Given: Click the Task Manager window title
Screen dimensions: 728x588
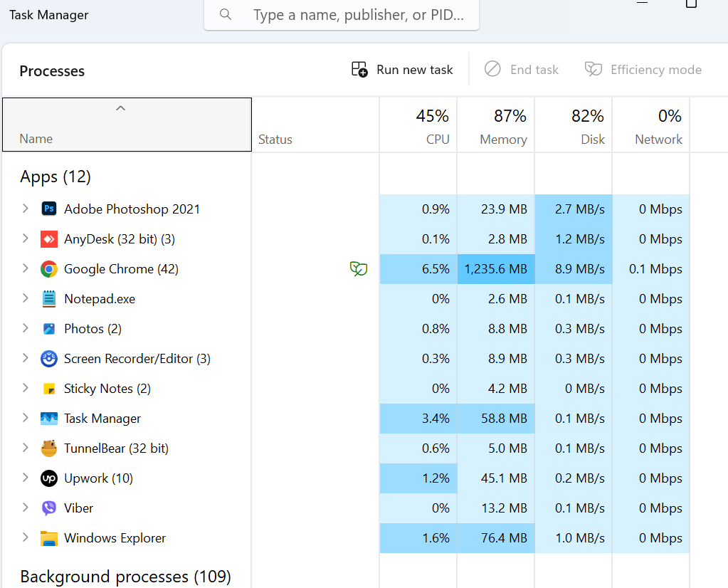Looking at the screenshot, I should click(x=49, y=15).
